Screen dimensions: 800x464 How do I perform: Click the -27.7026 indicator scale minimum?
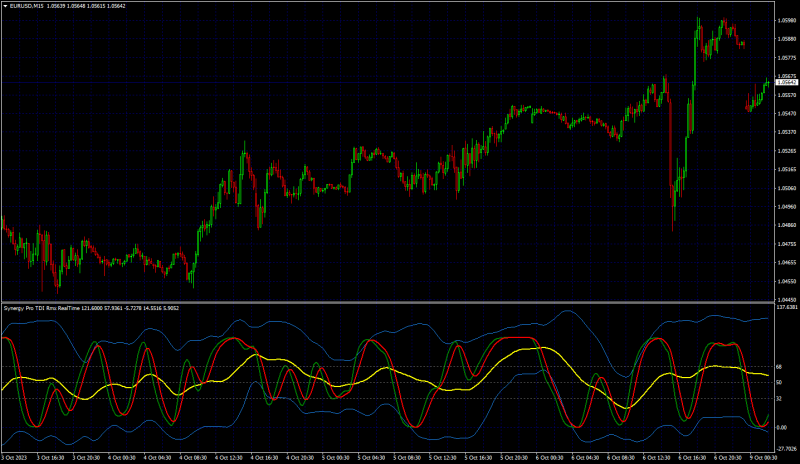point(787,449)
